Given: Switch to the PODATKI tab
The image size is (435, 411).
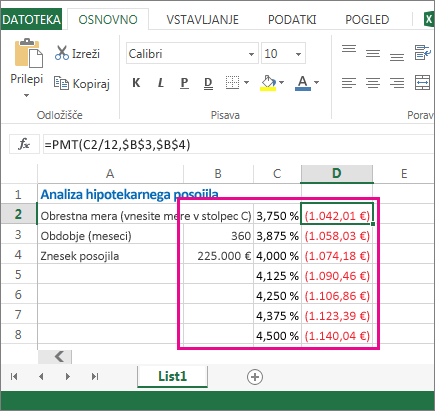Looking at the screenshot, I should pos(292,20).
